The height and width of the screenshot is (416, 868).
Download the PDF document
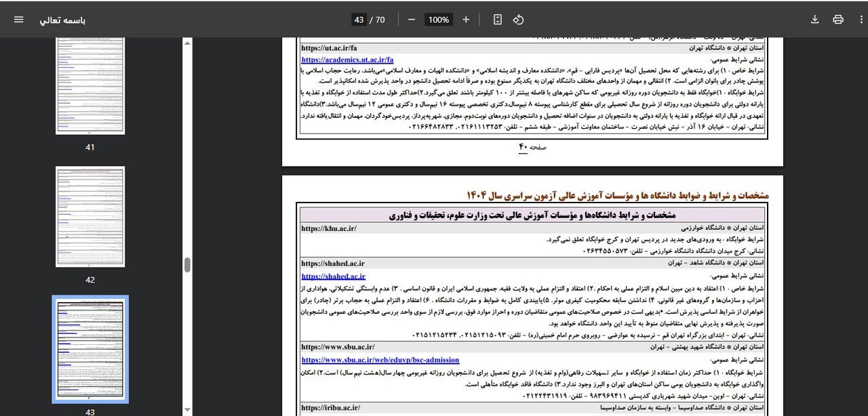815,19
